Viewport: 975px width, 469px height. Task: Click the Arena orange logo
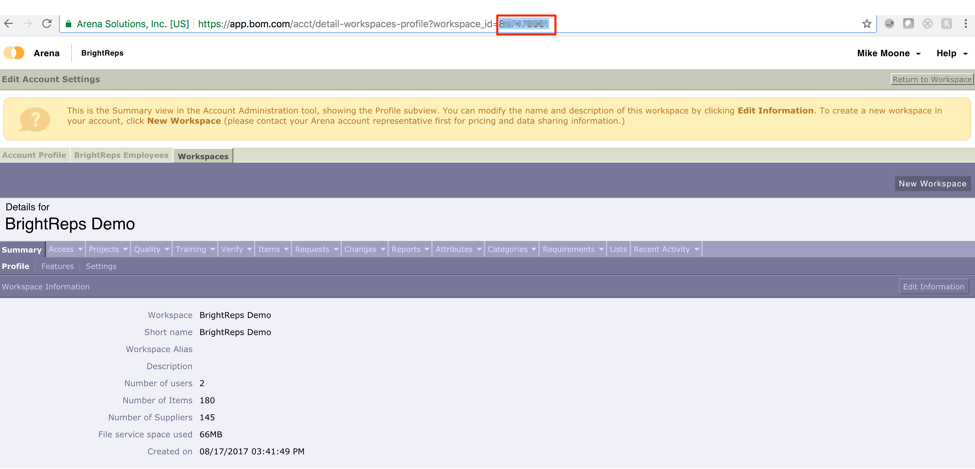click(14, 53)
